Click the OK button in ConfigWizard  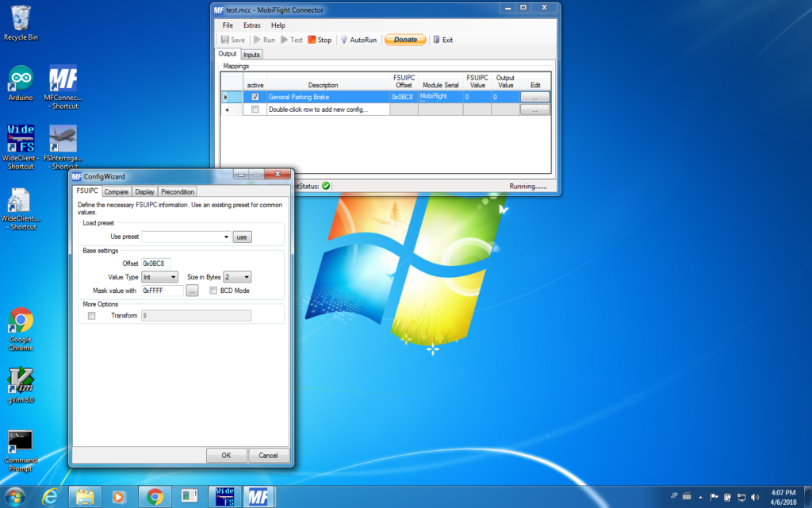226,455
